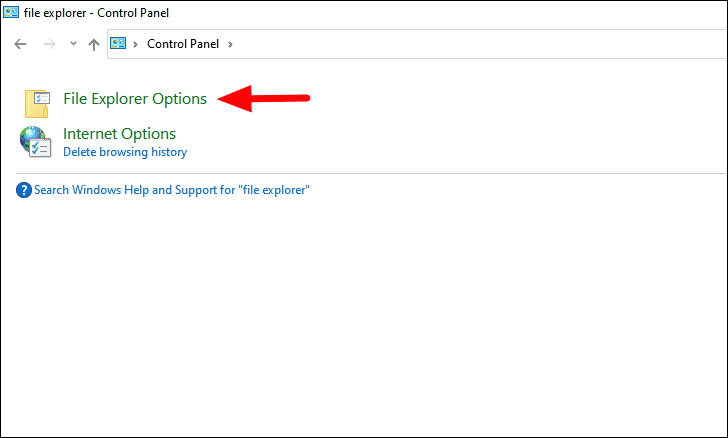Image resolution: width=728 pixels, height=438 pixels.
Task: Click the Internet Options globe icon
Action: point(35,142)
